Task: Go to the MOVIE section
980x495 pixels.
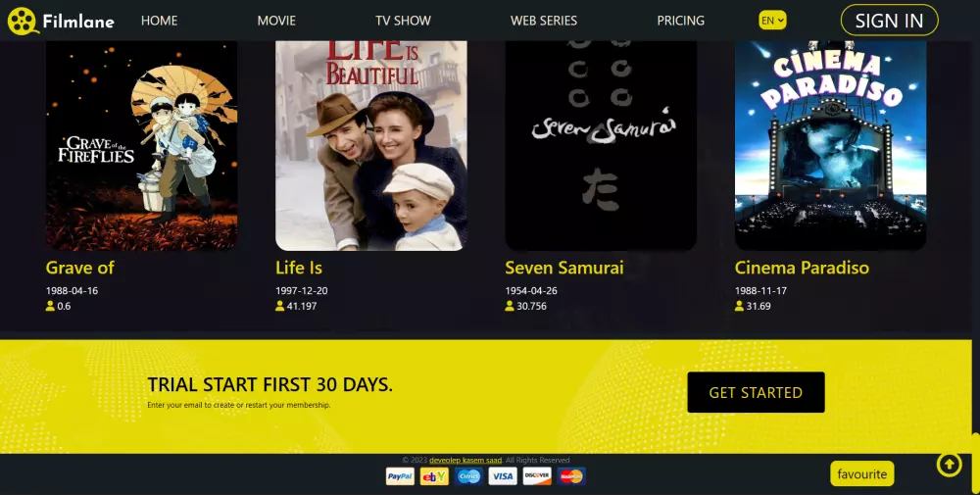Action: pyautogui.click(x=276, y=21)
